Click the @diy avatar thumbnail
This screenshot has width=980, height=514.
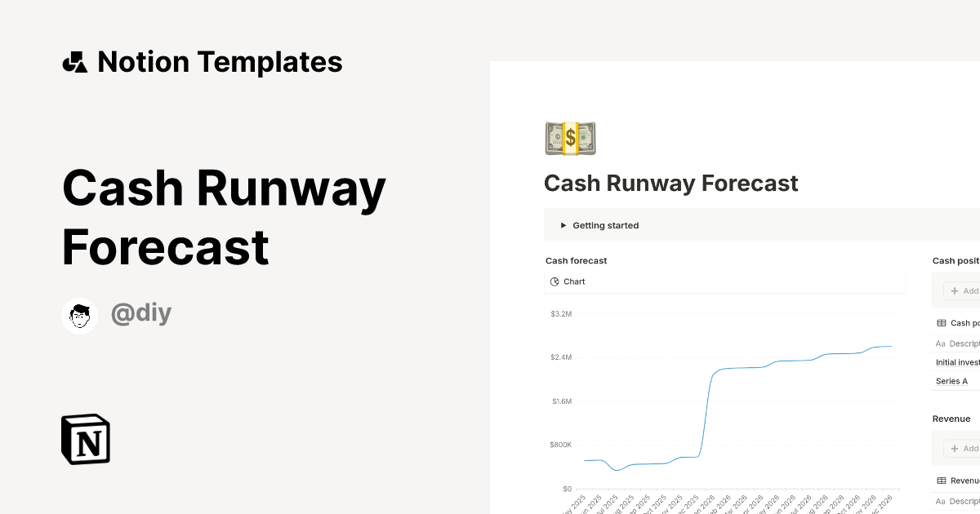(x=79, y=316)
